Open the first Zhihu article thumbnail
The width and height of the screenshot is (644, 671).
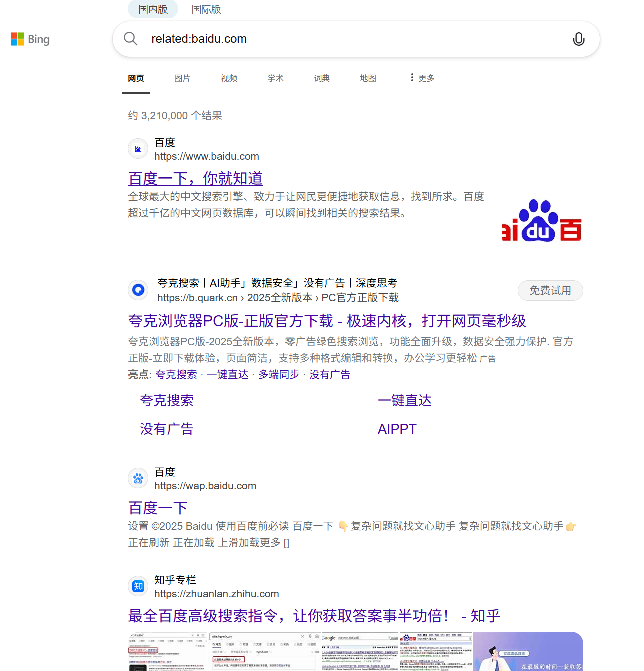pos(168,652)
